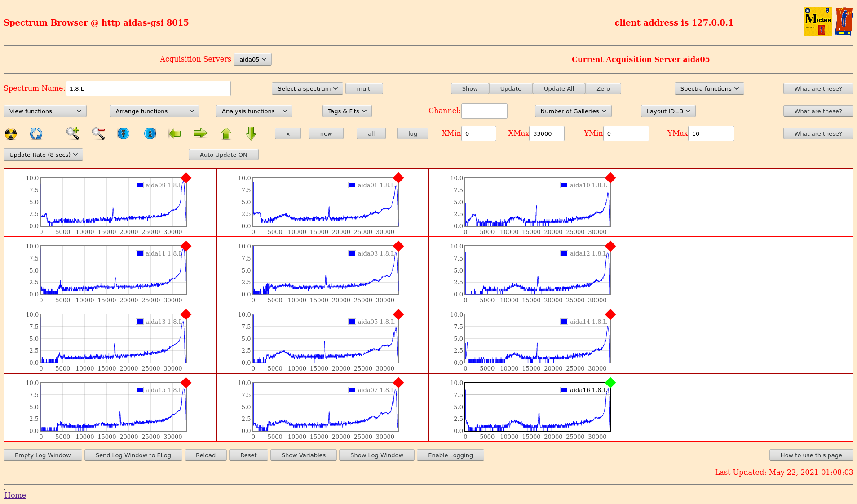Click red diamond marker on aida09 spectrum
Image resolution: width=857 pixels, height=504 pixels.
pos(186,178)
